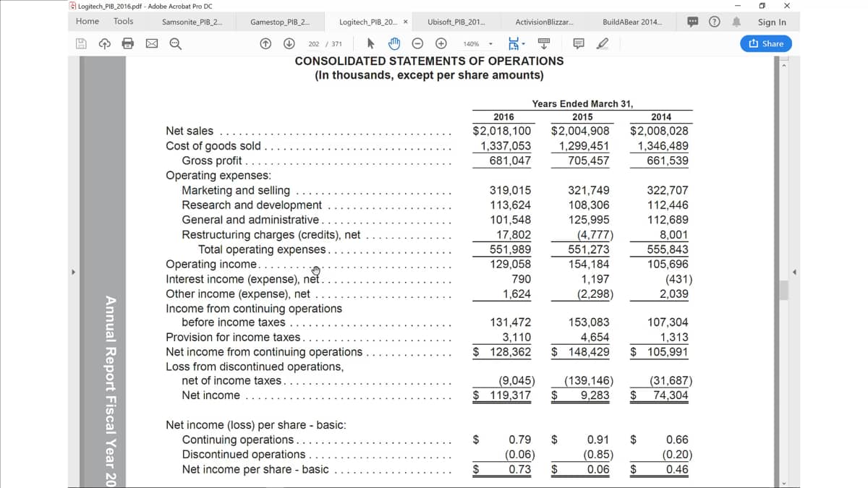Go to next page arrow icon

coord(289,43)
